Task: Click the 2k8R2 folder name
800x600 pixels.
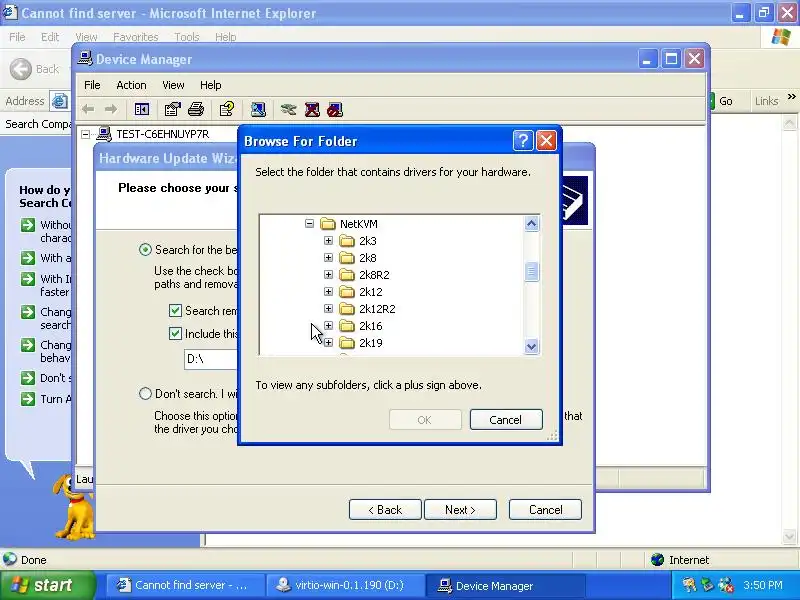Action: pyautogui.click(x=374, y=275)
